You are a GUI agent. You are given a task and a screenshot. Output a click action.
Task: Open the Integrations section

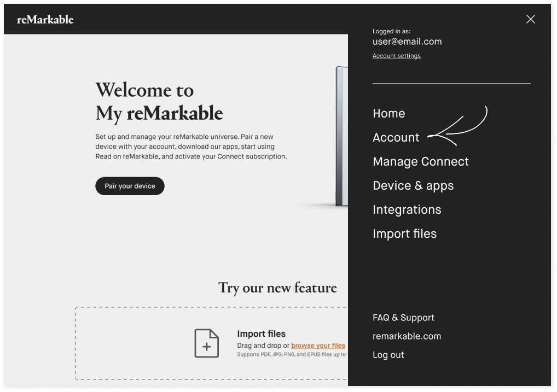[407, 209]
